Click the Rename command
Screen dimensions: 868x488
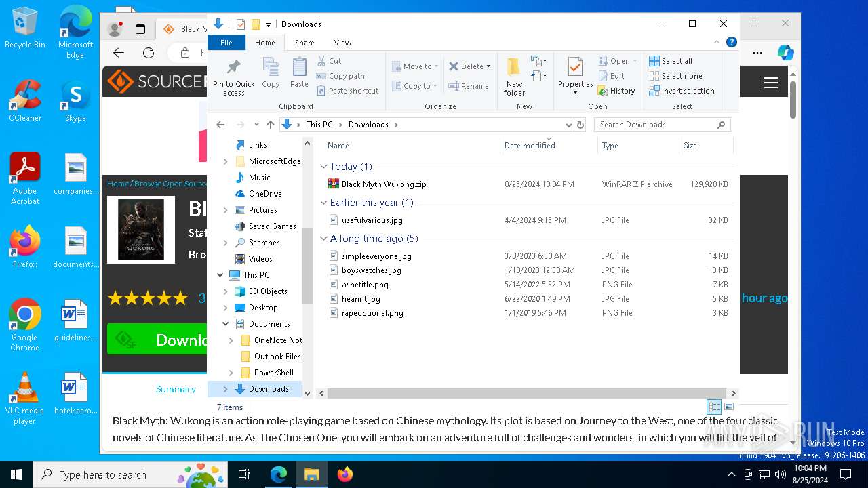pyautogui.click(x=469, y=86)
